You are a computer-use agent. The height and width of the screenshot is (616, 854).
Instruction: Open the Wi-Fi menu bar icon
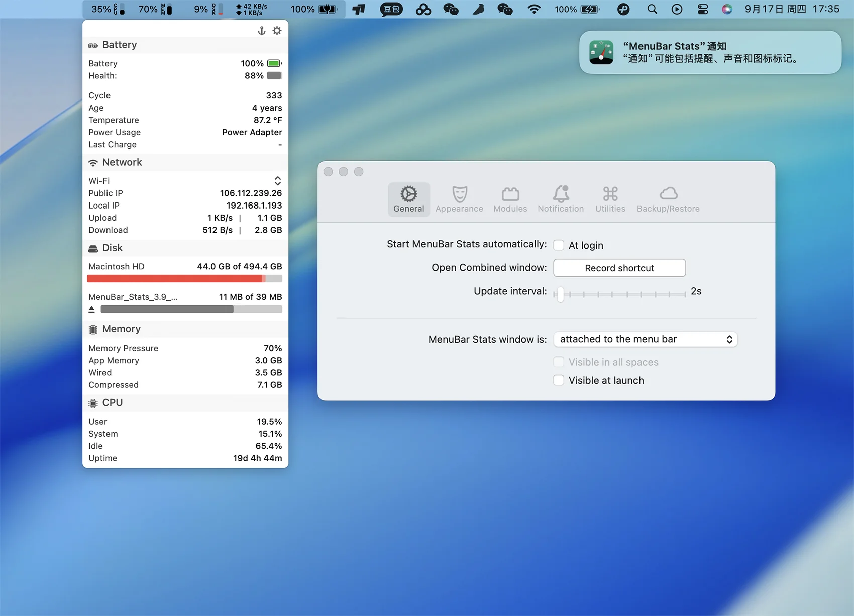pos(534,9)
